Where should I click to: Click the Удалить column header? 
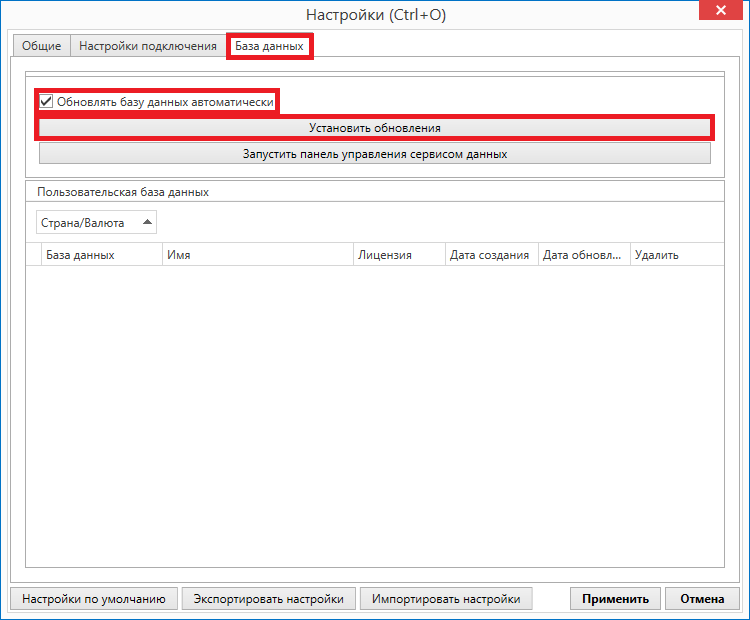click(677, 255)
